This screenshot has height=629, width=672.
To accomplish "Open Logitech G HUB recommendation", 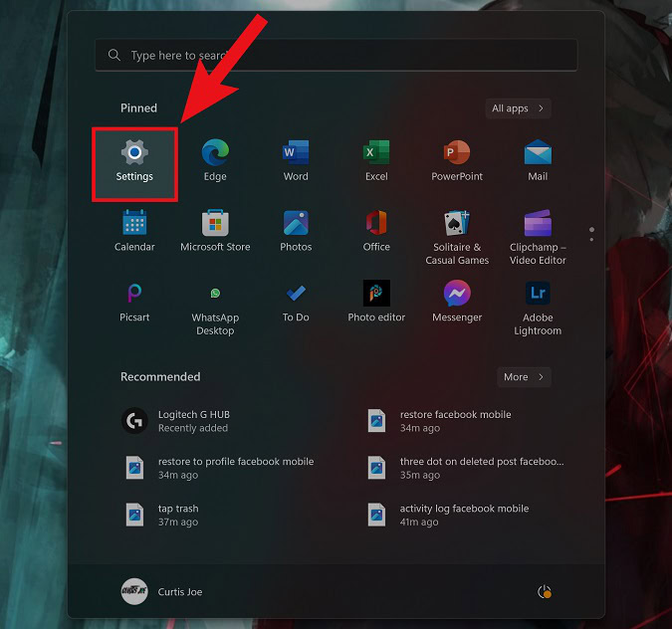I will click(175, 421).
